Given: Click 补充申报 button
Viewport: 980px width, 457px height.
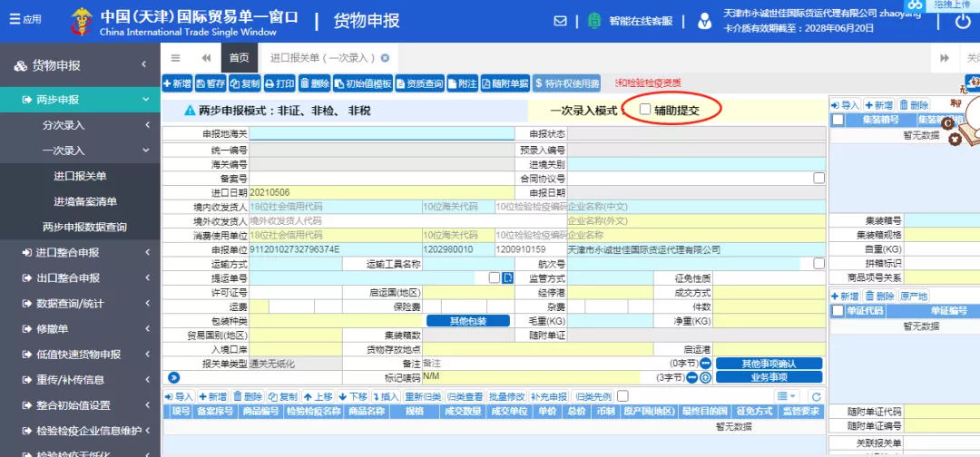Looking at the screenshot, I should pos(549,396).
